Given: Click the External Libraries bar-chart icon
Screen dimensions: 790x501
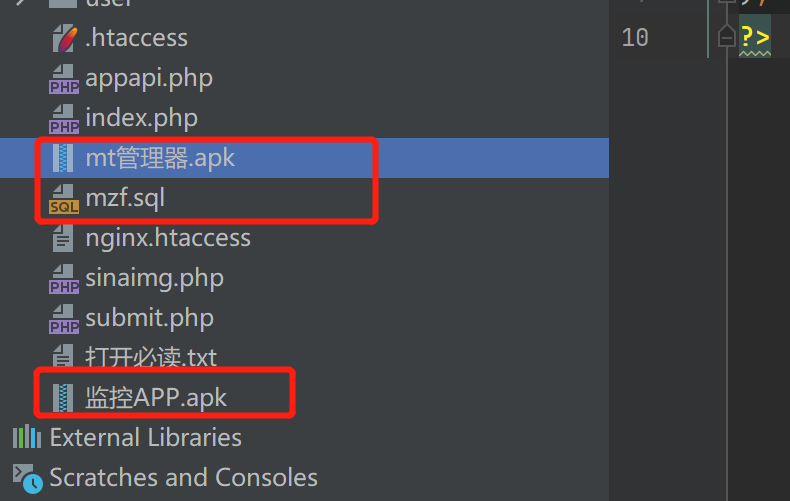Looking at the screenshot, I should click(27, 438).
